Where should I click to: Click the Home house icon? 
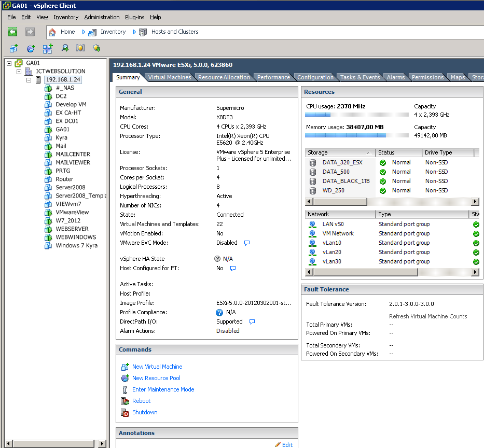[x=52, y=32]
